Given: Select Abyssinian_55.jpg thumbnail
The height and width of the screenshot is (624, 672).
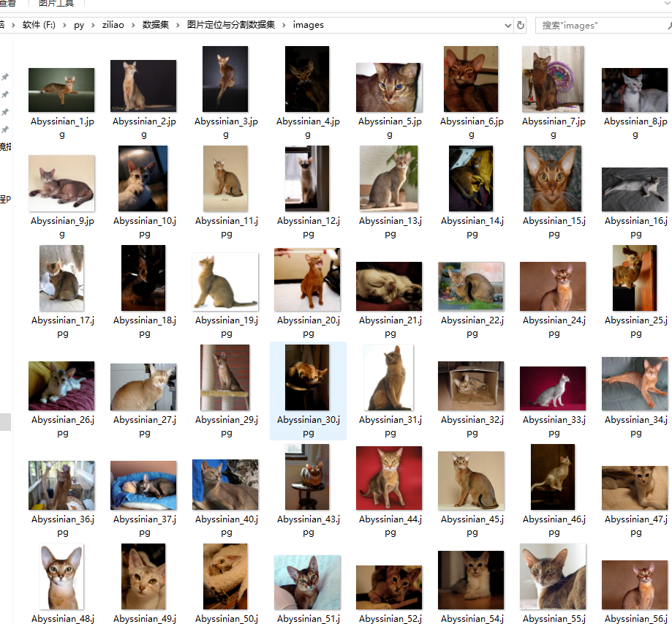Looking at the screenshot, I should [x=553, y=576].
